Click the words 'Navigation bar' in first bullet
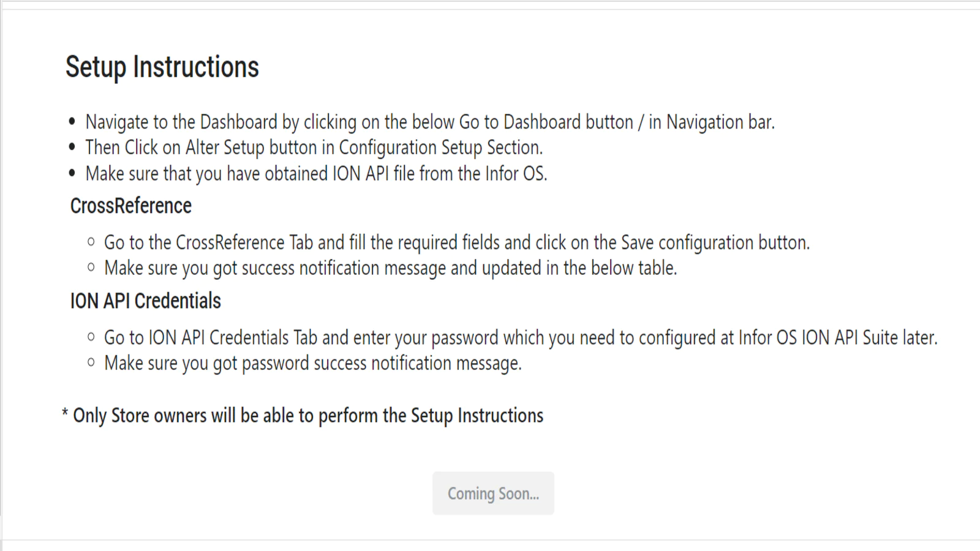The width and height of the screenshot is (980, 551). tap(719, 122)
